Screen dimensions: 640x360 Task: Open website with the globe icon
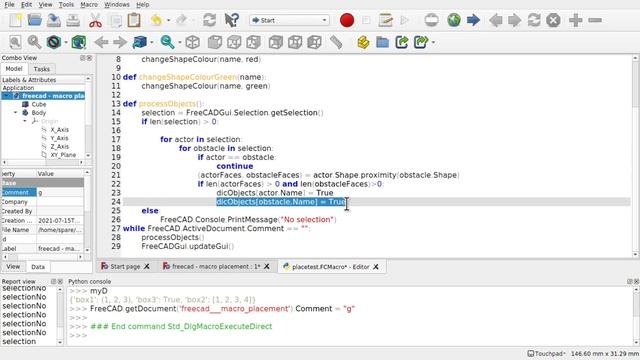[x=454, y=20]
